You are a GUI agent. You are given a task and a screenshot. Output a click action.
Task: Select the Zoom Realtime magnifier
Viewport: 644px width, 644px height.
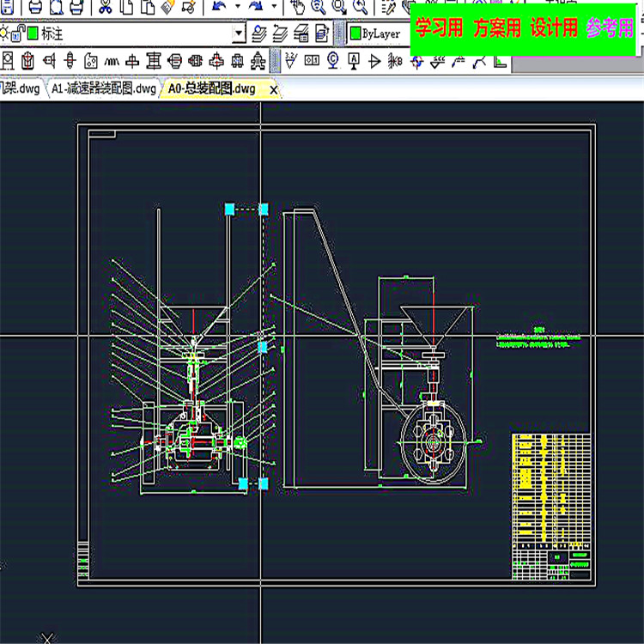tap(319, 7)
